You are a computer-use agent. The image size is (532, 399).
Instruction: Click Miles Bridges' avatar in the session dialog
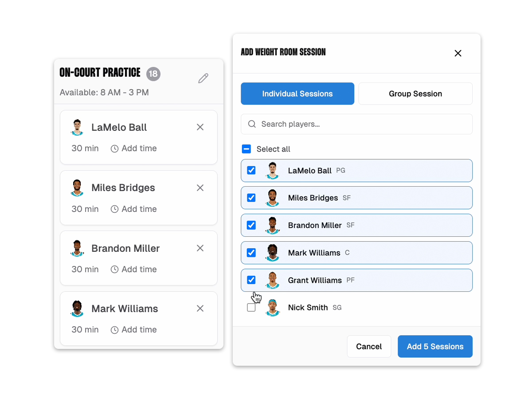(x=273, y=198)
